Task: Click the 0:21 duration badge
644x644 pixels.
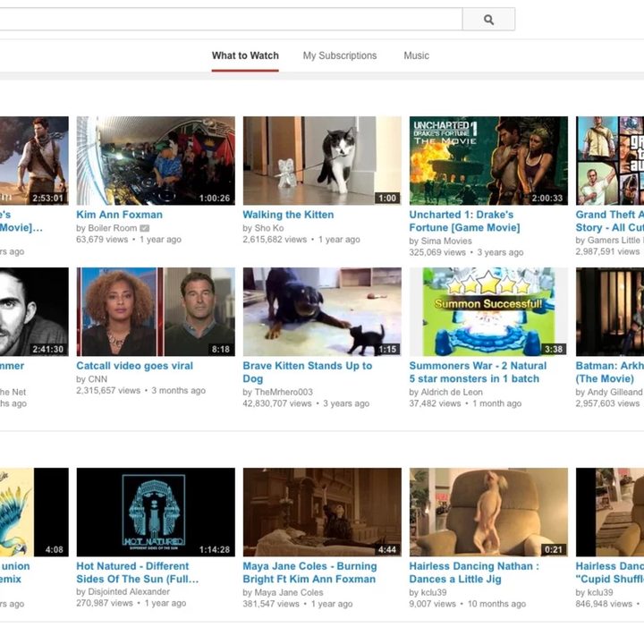Action: (554, 549)
